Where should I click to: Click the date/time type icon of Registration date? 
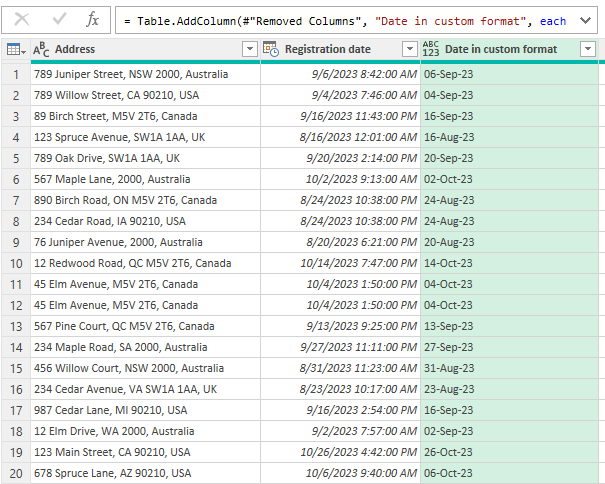(271, 49)
